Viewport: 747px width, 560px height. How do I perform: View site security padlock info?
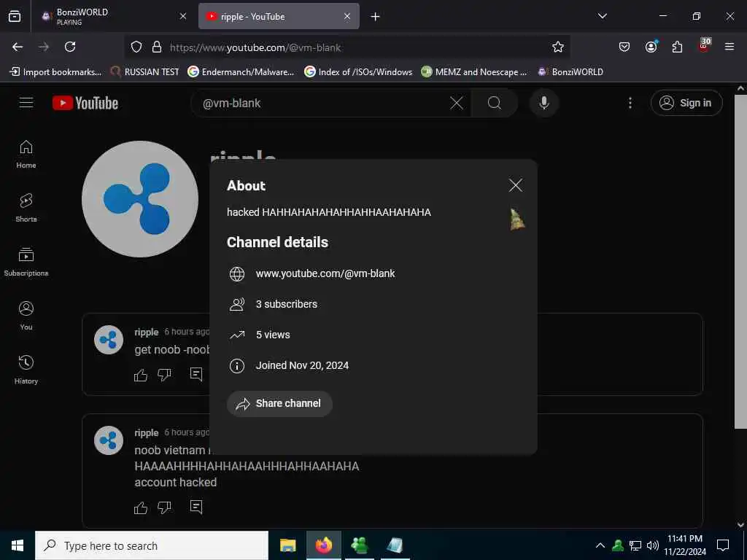click(x=157, y=47)
